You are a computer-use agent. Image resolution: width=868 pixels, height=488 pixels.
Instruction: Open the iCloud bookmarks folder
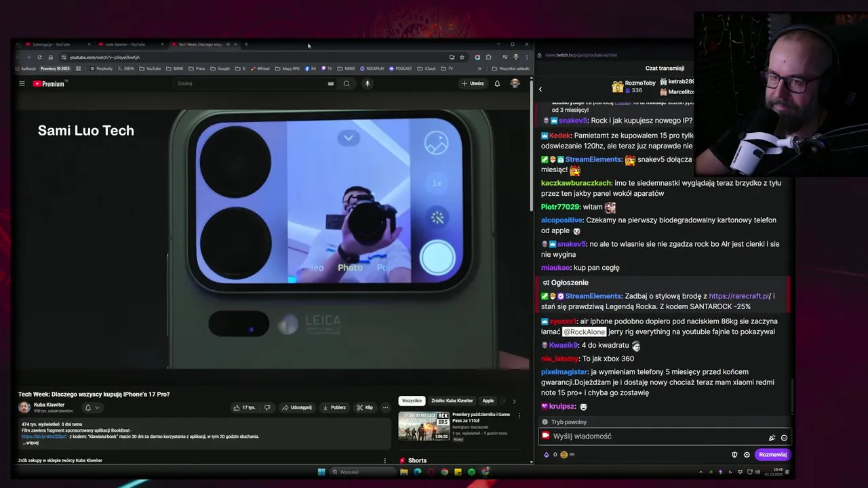427,68
